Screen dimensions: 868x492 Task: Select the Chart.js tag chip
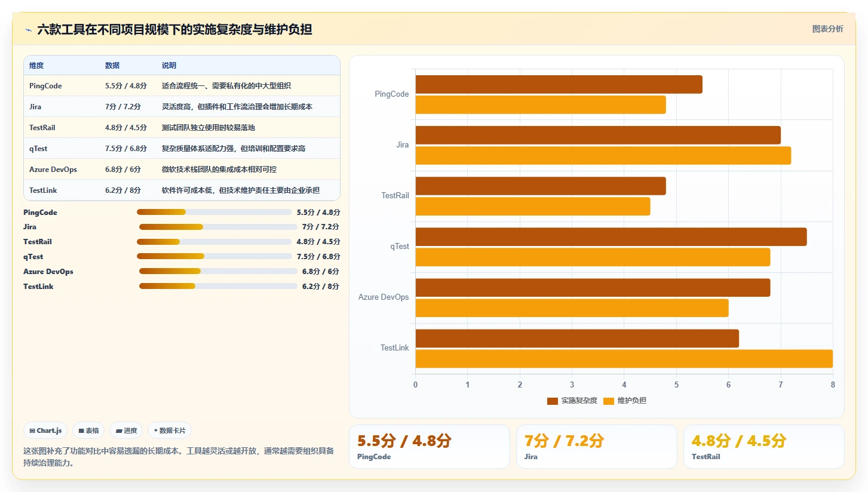coord(45,430)
